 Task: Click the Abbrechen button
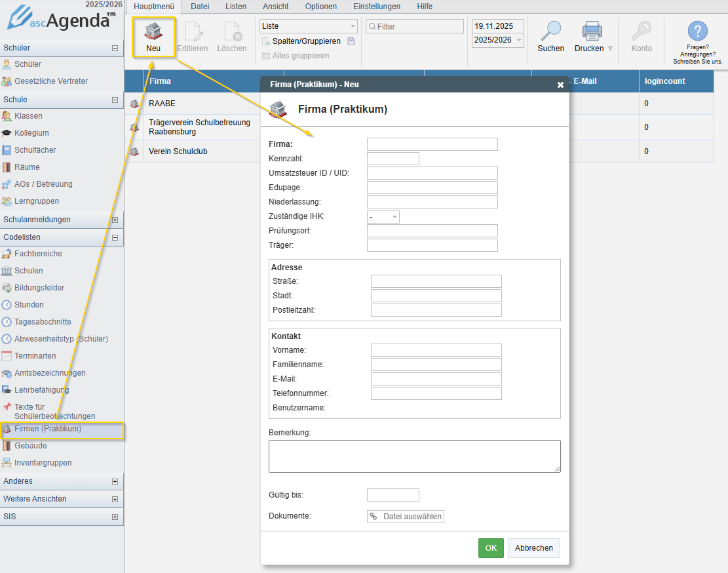click(x=533, y=548)
